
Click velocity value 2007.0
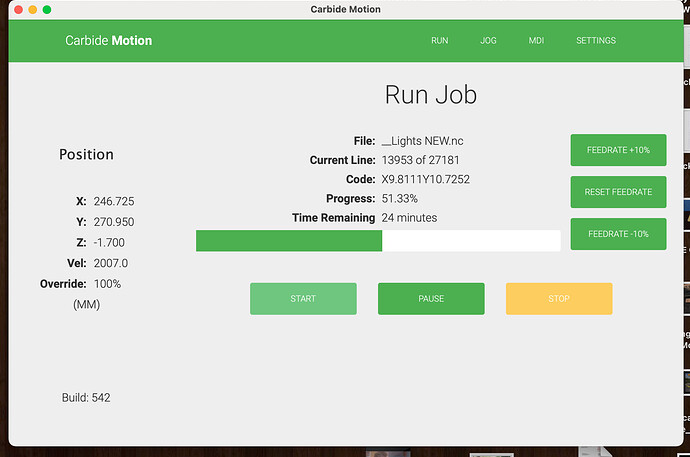pos(111,263)
